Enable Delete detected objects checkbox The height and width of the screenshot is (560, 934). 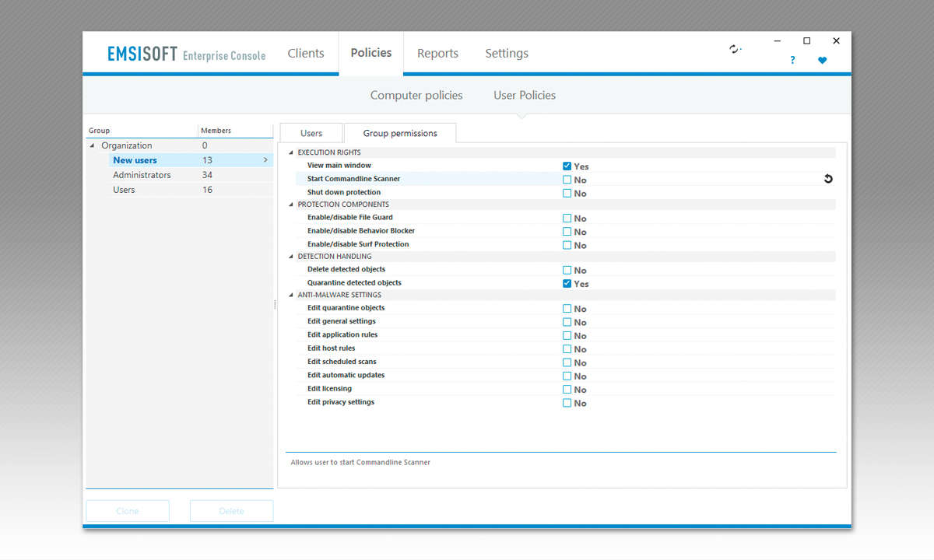point(567,270)
